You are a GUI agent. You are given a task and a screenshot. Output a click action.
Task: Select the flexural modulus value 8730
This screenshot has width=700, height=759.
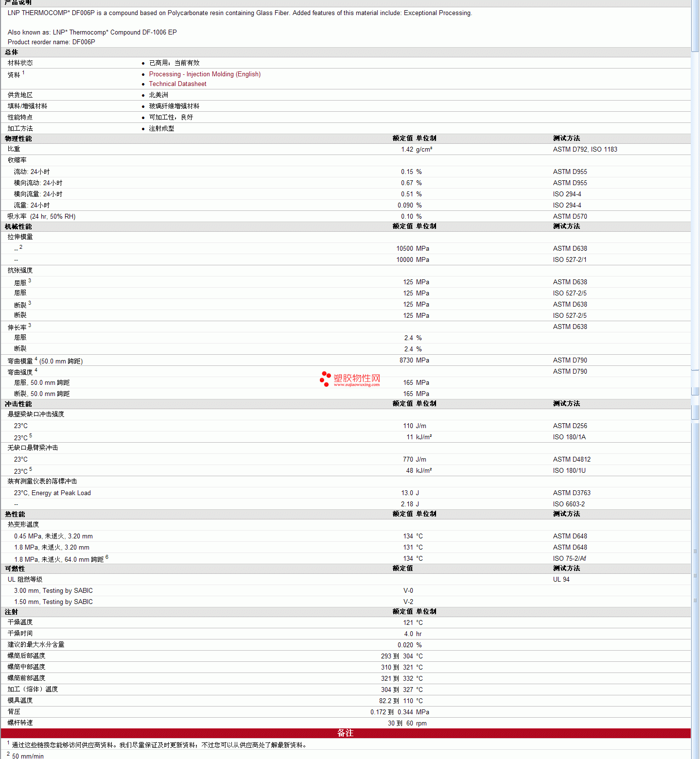406,361
